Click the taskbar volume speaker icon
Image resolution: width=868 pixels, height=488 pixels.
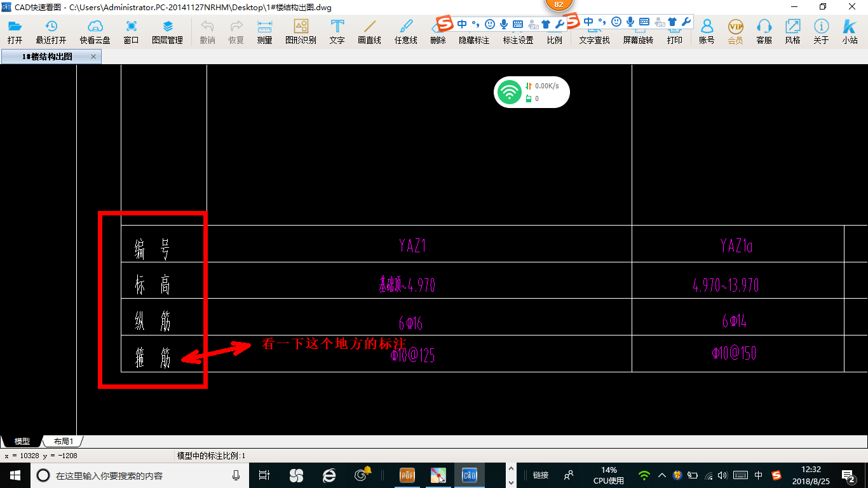[723, 475]
